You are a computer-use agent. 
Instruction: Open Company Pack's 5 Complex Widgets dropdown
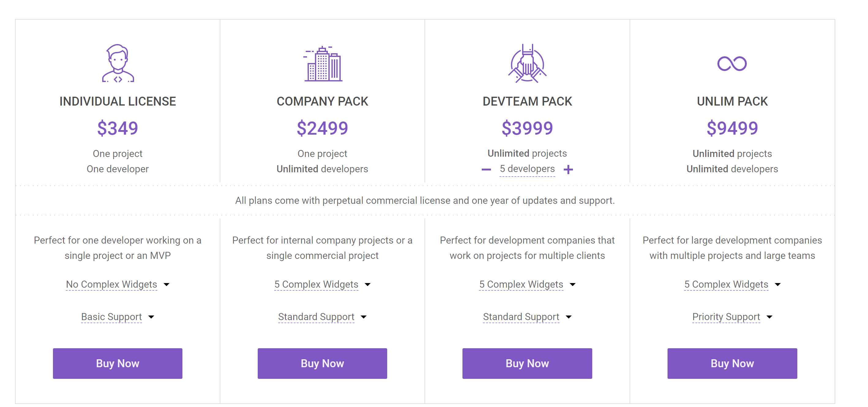pyautogui.click(x=323, y=284)
